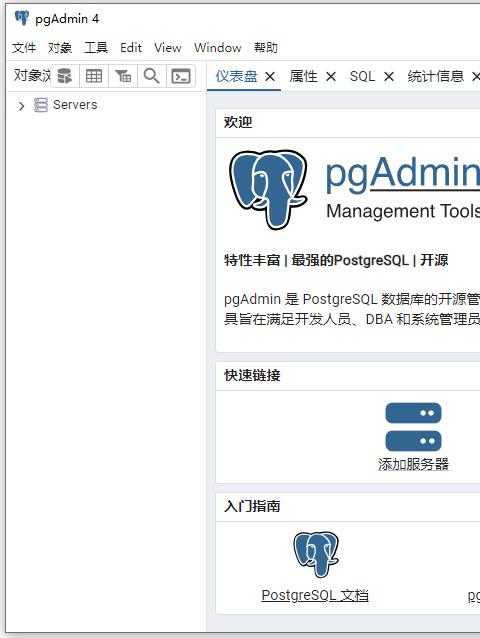
Task: Open the PostgreSQL 文档 link
Action: point(315,595)
